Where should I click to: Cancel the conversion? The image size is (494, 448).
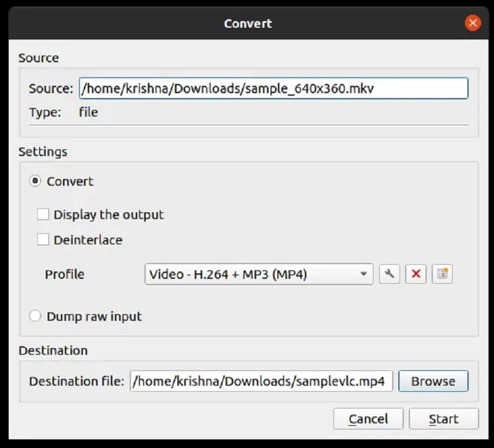tap(368, 418)
